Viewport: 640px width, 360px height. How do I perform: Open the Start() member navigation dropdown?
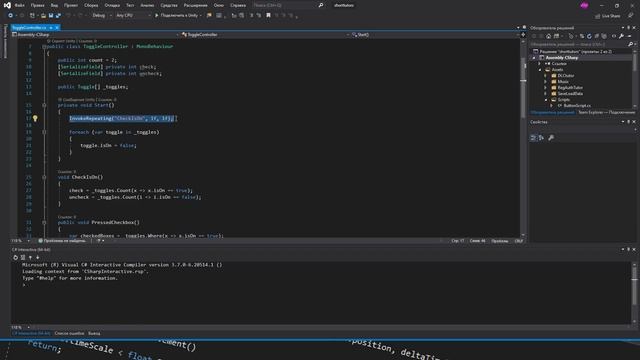click(436, 35)
